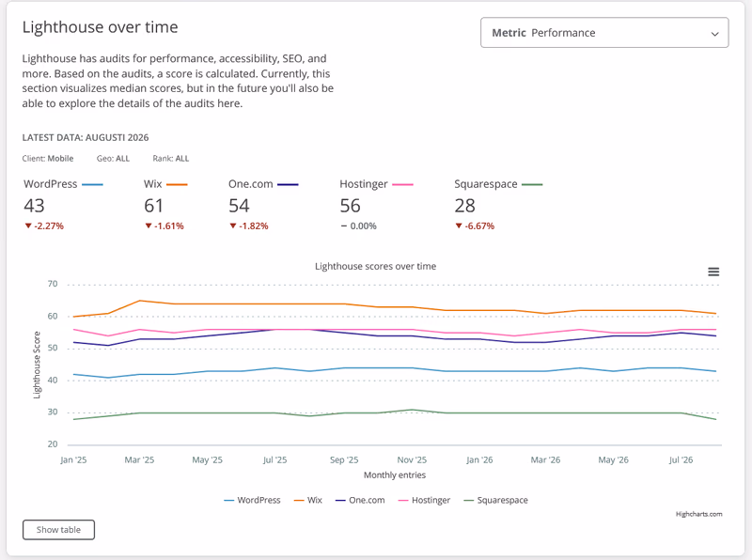Viewport: 752px width, 560px height.
Task: Click the Squarespace change -6.67%
Action: [475, 226]
